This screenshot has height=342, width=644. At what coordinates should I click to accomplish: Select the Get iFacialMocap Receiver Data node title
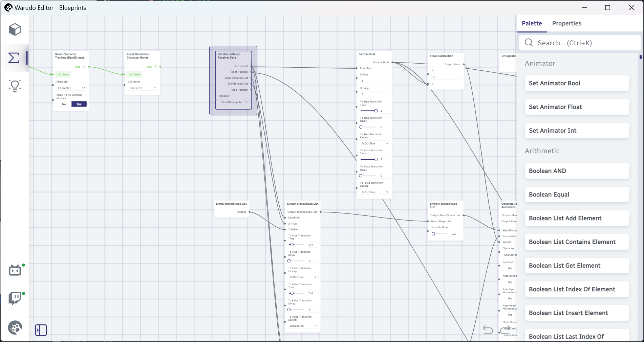(229, 56)
